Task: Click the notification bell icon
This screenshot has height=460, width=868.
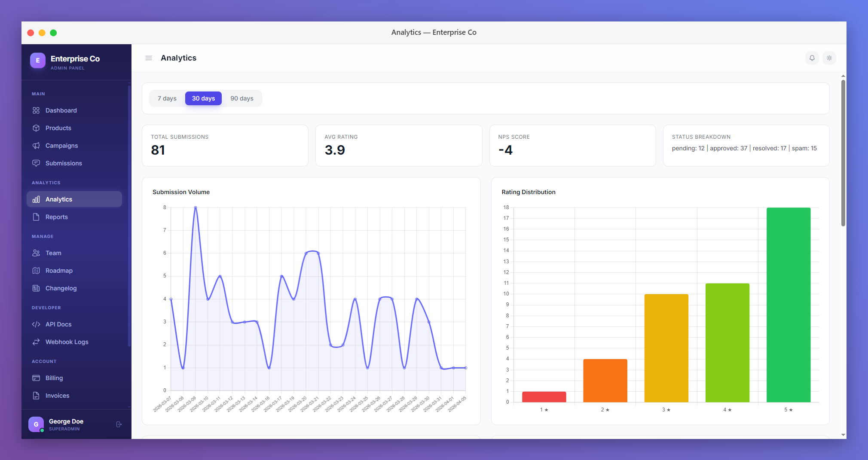Action: point(812,58)
